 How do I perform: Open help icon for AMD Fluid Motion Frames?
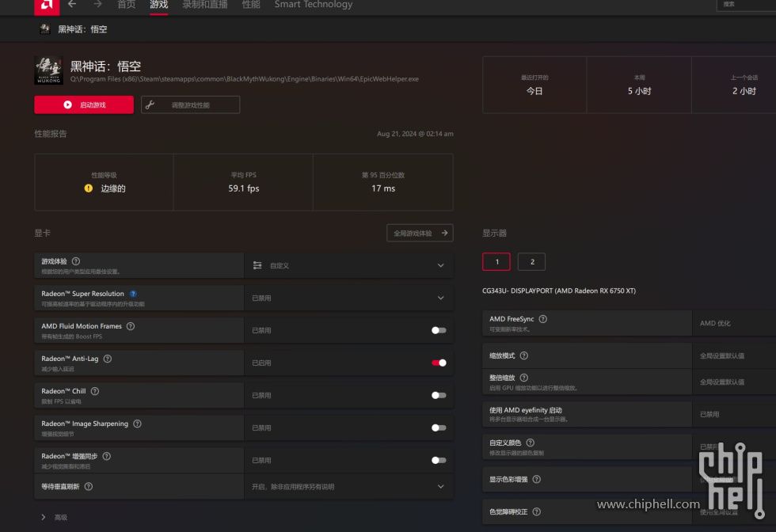pyautogui.click(x=131, y=326)
